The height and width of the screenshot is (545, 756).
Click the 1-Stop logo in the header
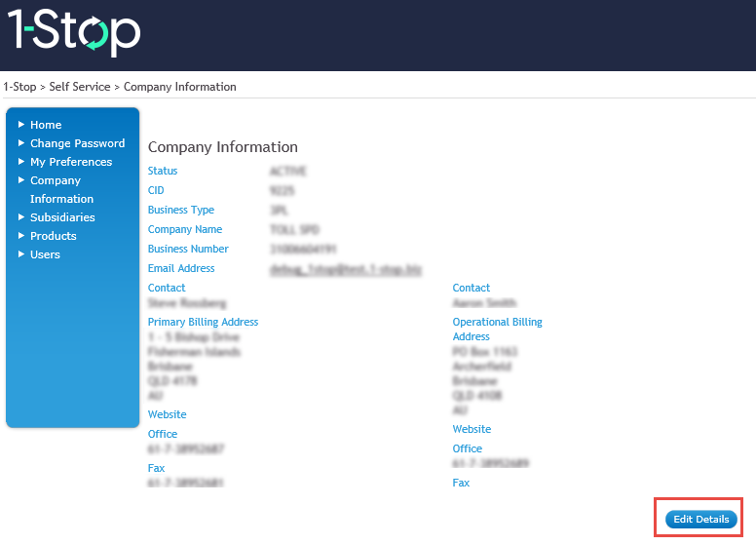(74, 33)
